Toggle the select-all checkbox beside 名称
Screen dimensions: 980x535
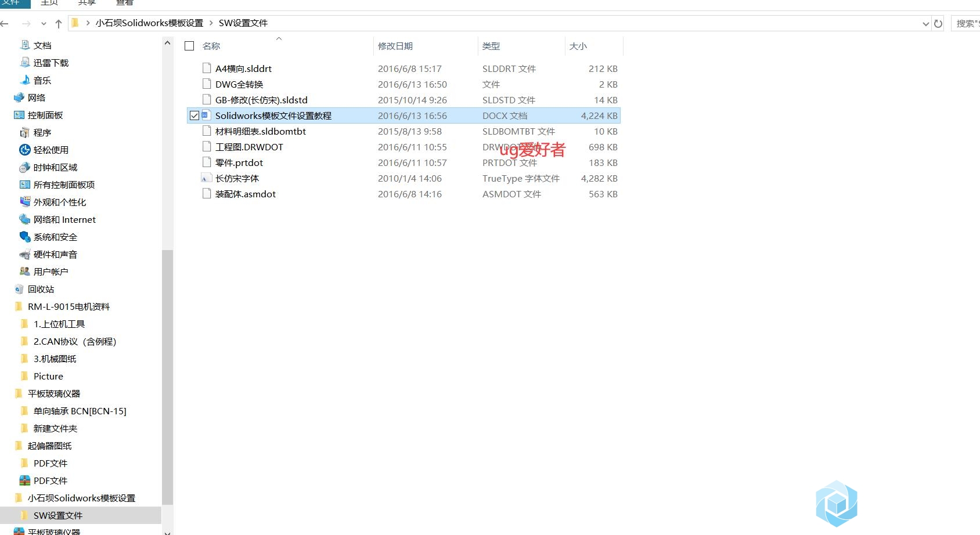(189, 46)
